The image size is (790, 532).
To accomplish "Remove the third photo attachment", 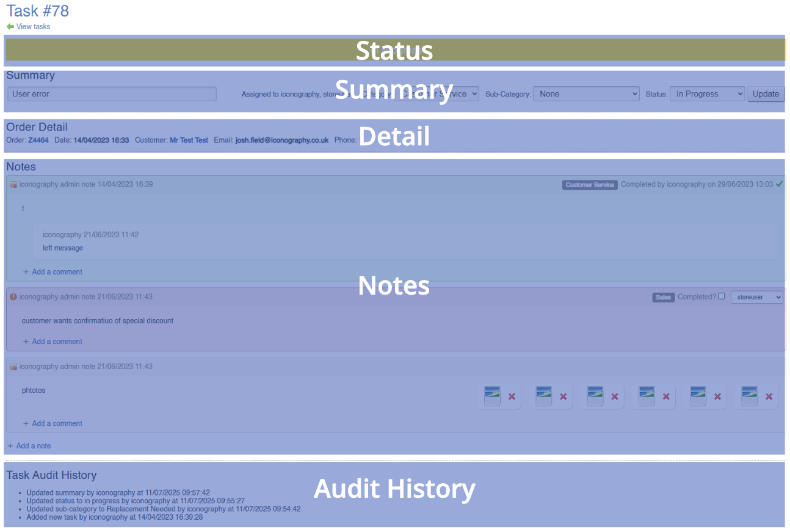I will [615, 397].
